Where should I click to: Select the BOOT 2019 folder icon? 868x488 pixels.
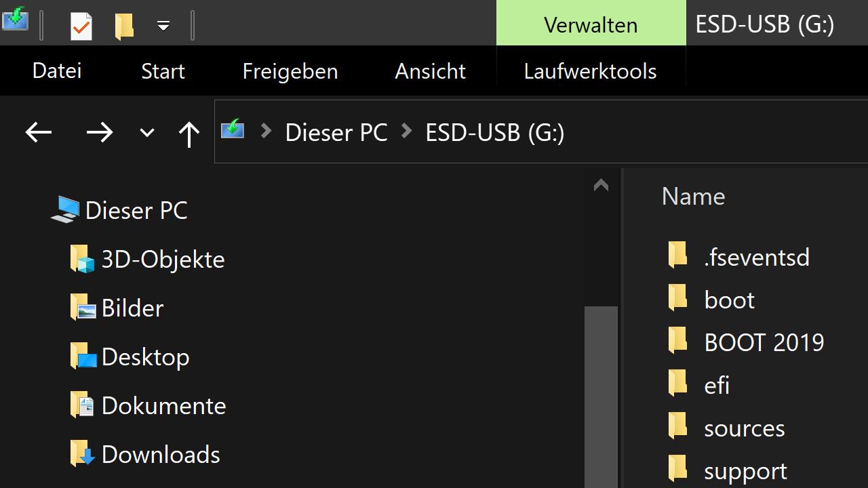[677, 342]
